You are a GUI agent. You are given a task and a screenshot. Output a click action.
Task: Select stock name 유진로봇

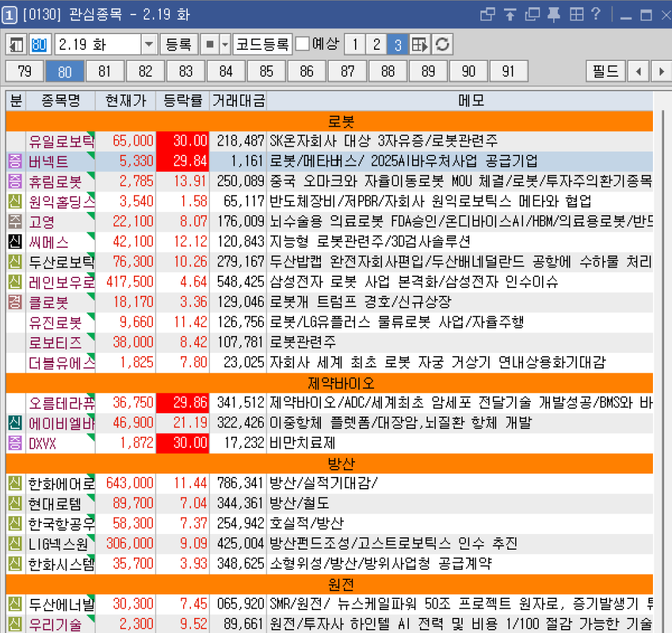pos(55,323)
